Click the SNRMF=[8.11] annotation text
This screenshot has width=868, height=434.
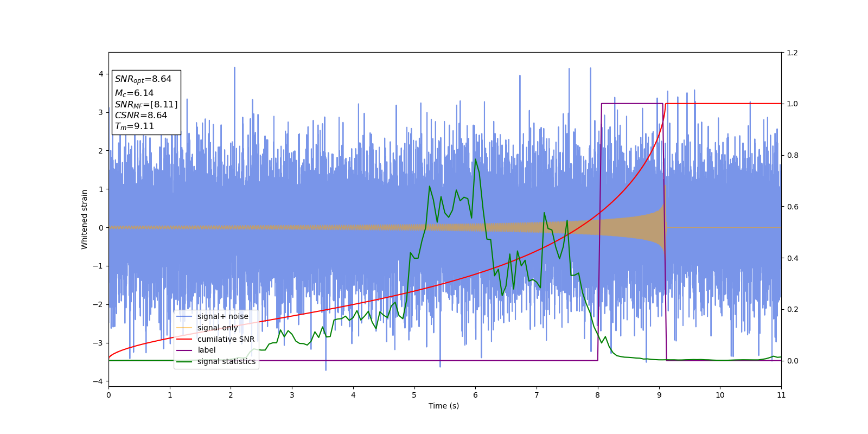(x=146, y=104)
